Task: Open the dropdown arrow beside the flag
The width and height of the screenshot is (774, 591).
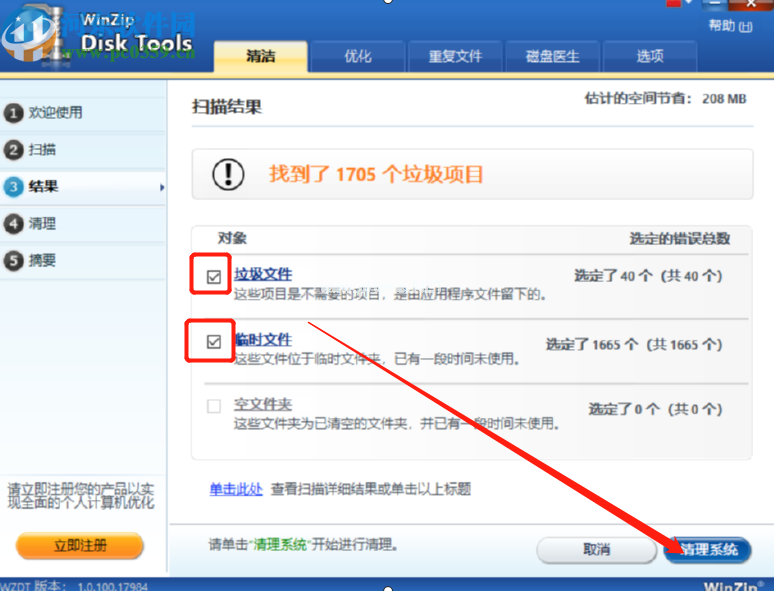Action: pyautogui.click(x=688, y=4)
